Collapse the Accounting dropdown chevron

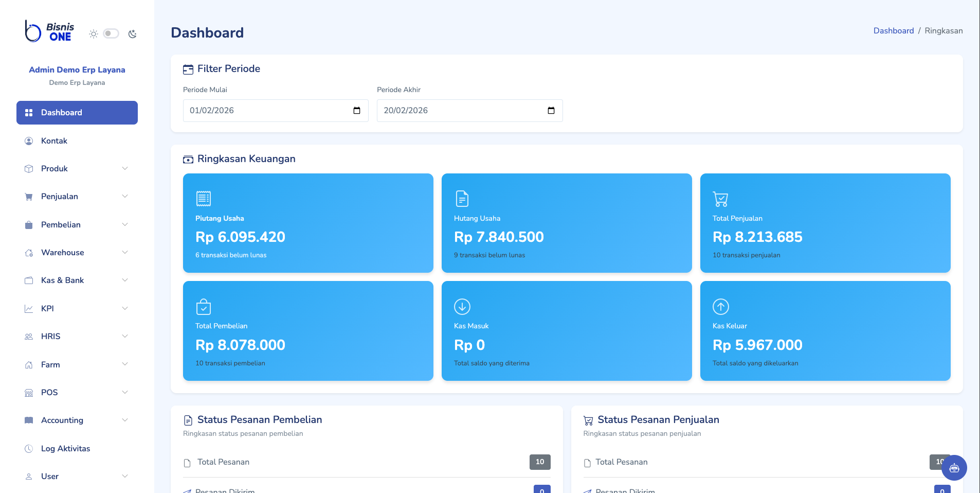tap(125, 420)
